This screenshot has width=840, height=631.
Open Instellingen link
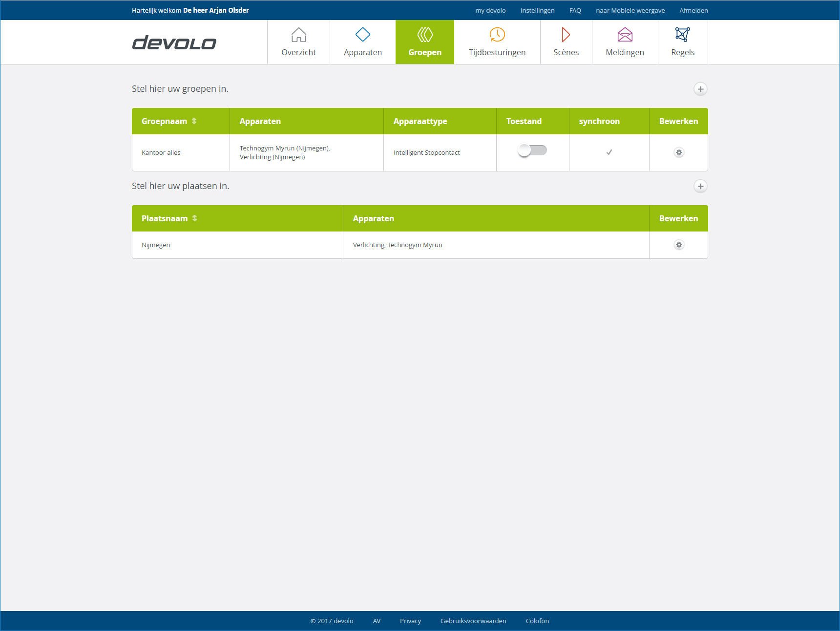537,10
